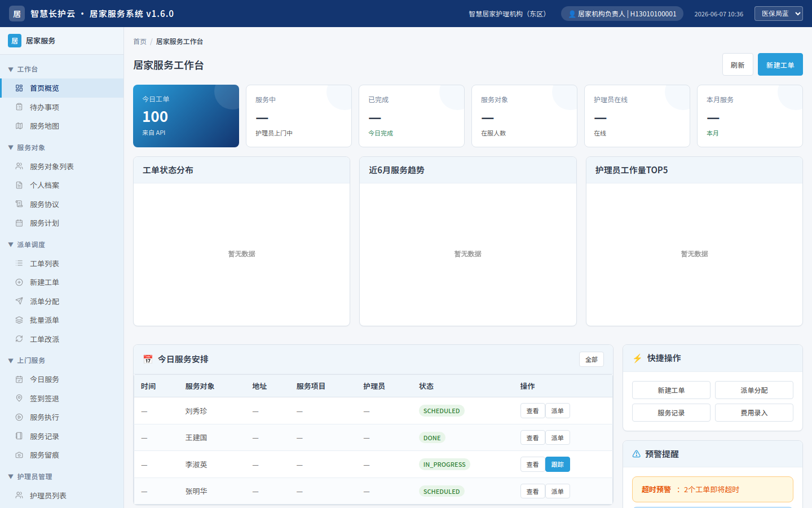Click the 服务对象 stat card
The image size is (812, 508).
coord(524,116)
